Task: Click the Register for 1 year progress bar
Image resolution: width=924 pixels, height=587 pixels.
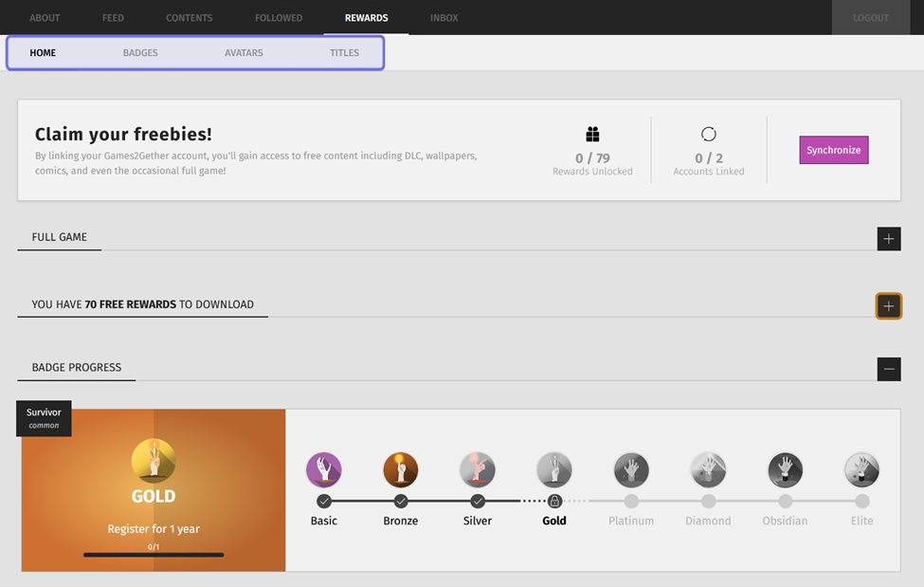Action: point(154,555)
